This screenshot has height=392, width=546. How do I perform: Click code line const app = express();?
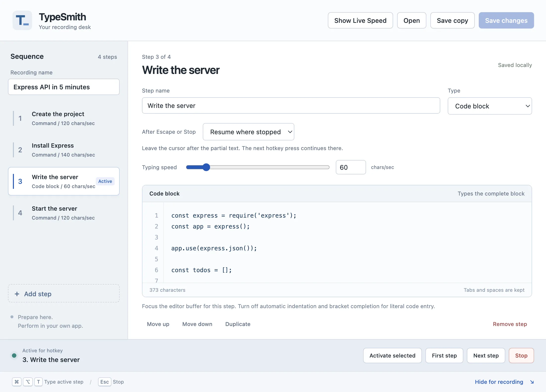(x=210, y=226)
